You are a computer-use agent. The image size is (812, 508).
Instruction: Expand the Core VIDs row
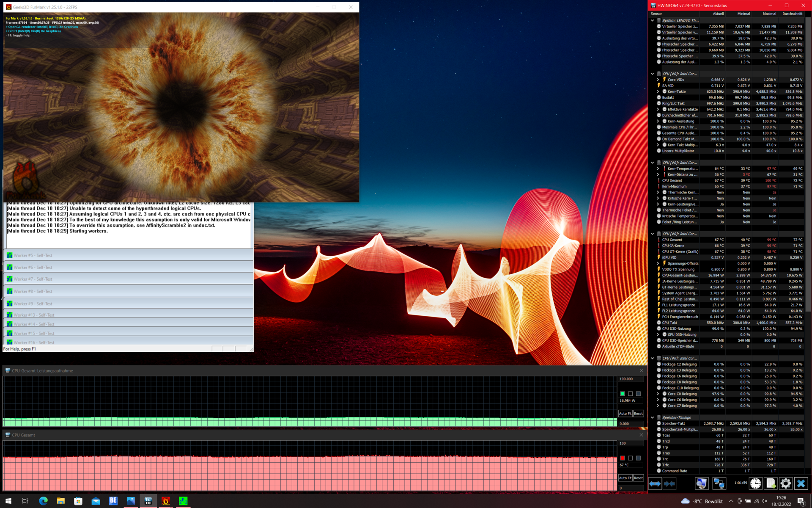click(x=658, y=80)
